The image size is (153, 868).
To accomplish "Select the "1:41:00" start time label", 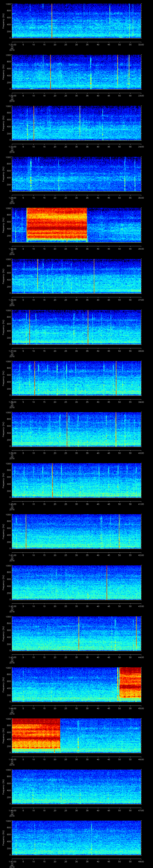I will click(x=12, y=555).
